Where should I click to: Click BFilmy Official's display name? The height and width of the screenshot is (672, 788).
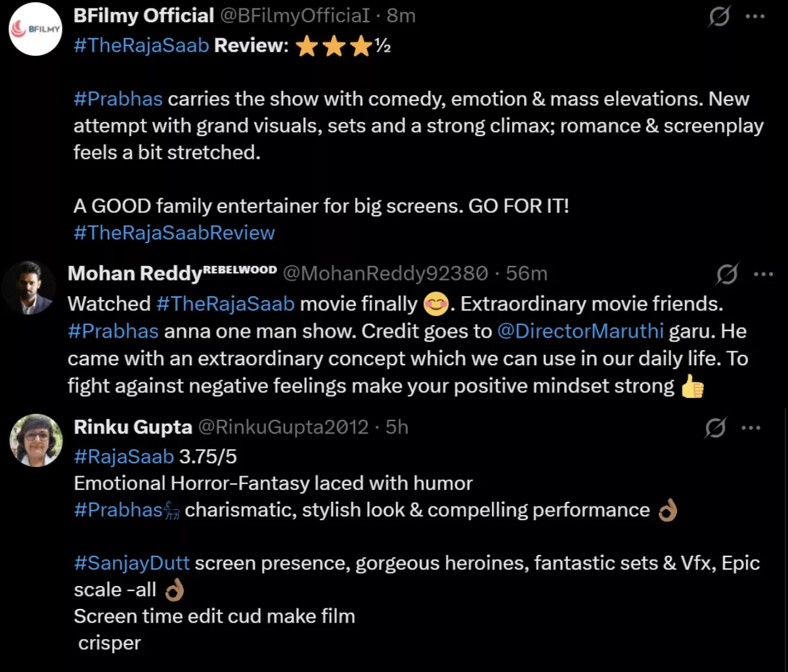143,15
